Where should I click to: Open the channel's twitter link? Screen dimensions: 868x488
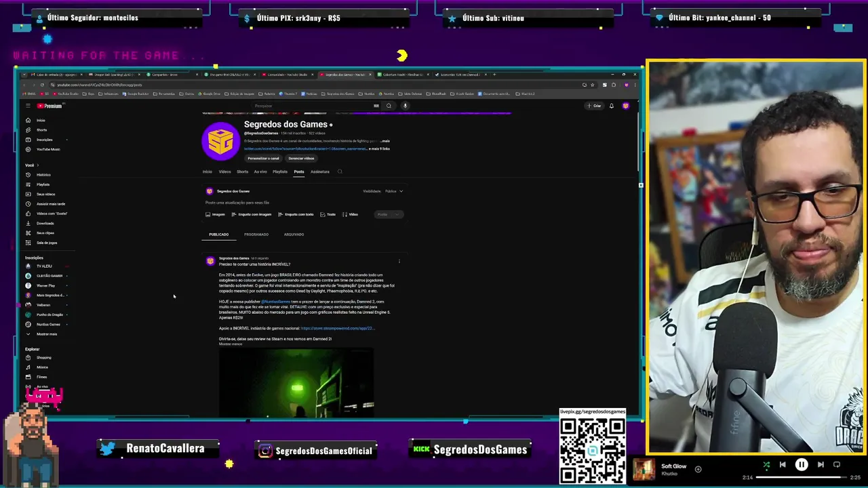[305, 148]
